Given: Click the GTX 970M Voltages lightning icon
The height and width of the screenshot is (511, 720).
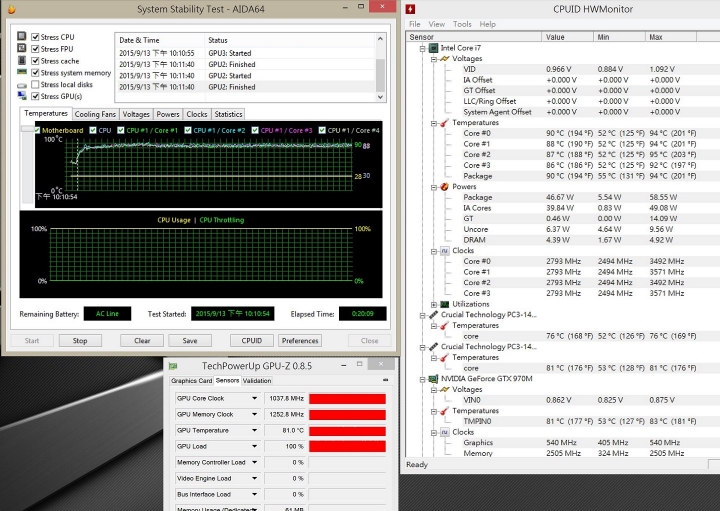Looking at the screenshot, I should click(x=444, y=389).
